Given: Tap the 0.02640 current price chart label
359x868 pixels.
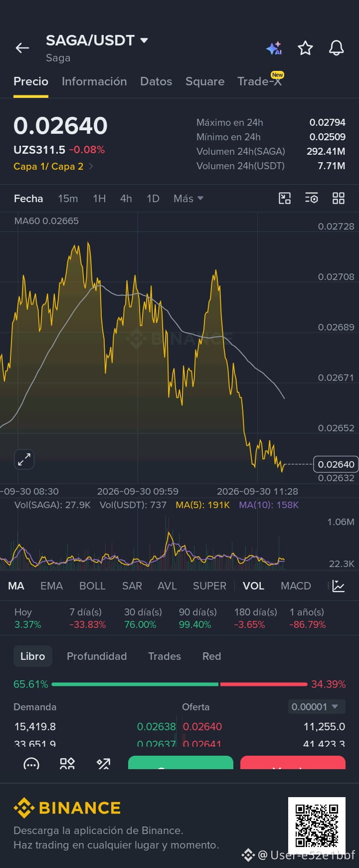Looking at the screenshot, I should 336,464.
